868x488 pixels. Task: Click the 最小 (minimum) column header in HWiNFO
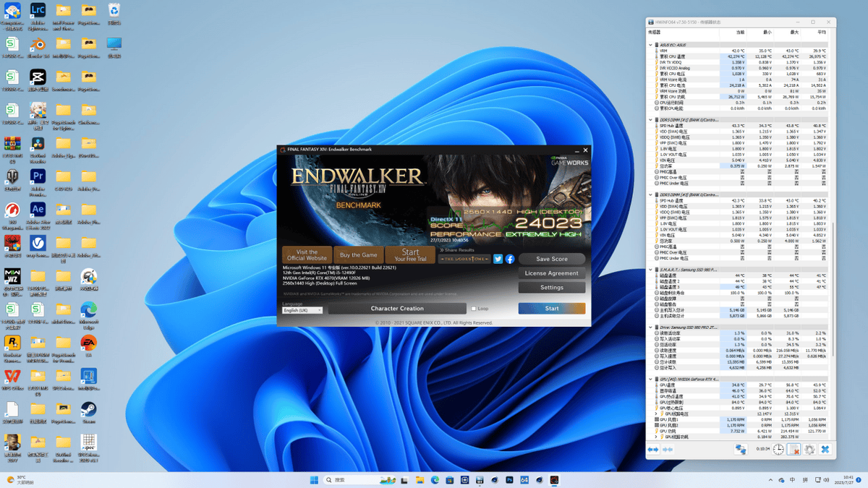[x=767, y=33]
